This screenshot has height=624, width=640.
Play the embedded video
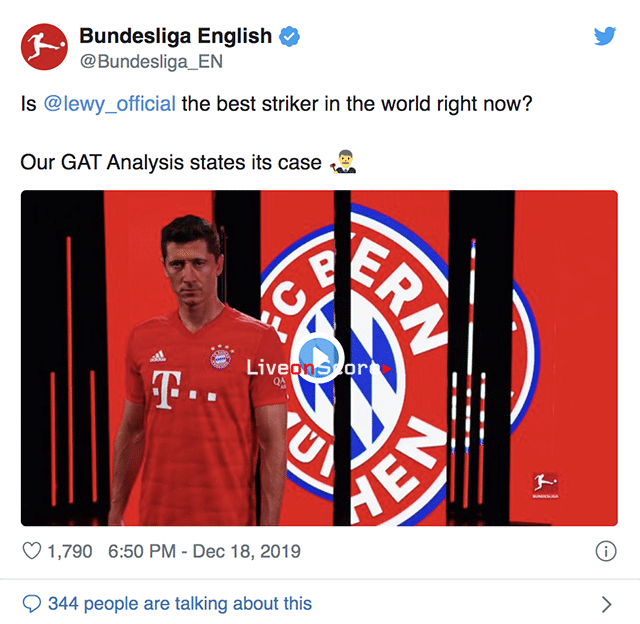point(318,358)
